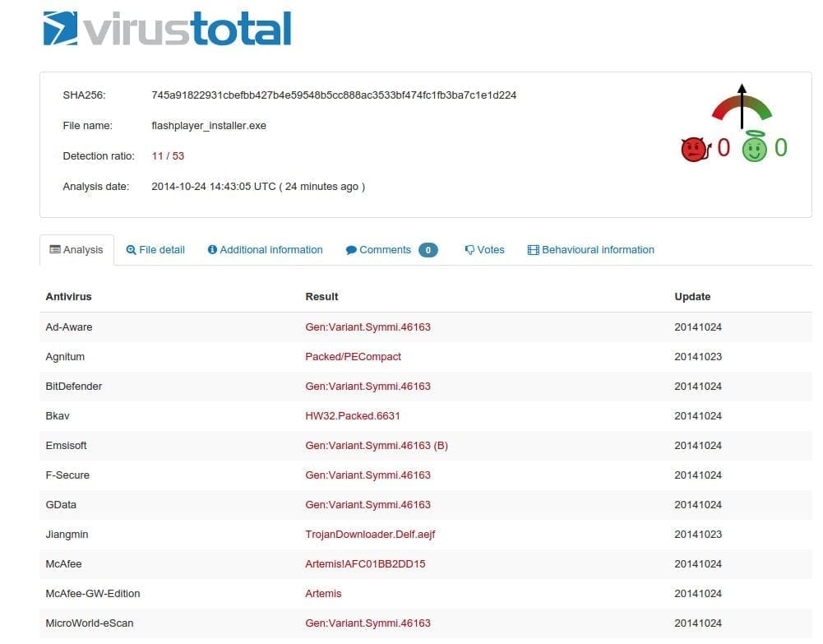Click the MicroWorld-eScan antivirus name
The height and width of the screenshot is (644, 823).
tap(90, 623)
